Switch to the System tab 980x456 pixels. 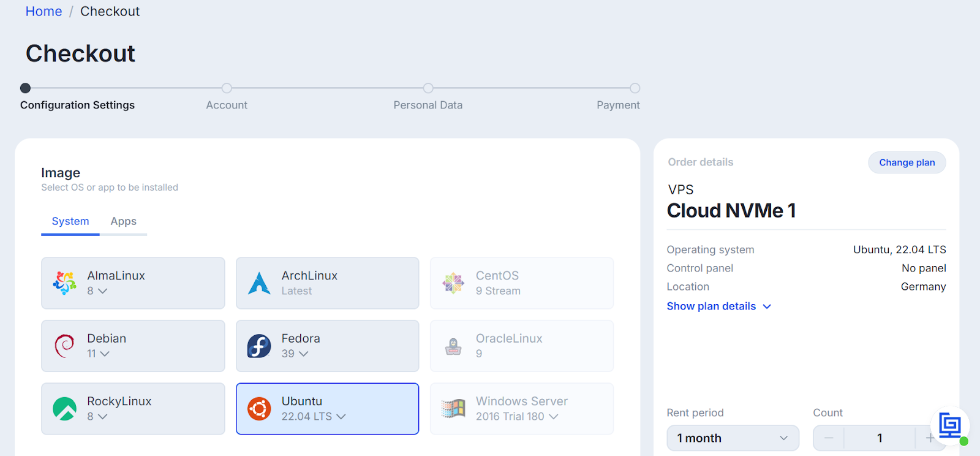point(70,221)
